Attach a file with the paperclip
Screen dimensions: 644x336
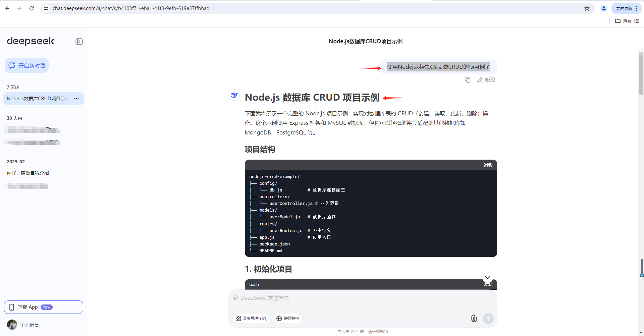tap(474, 319)
